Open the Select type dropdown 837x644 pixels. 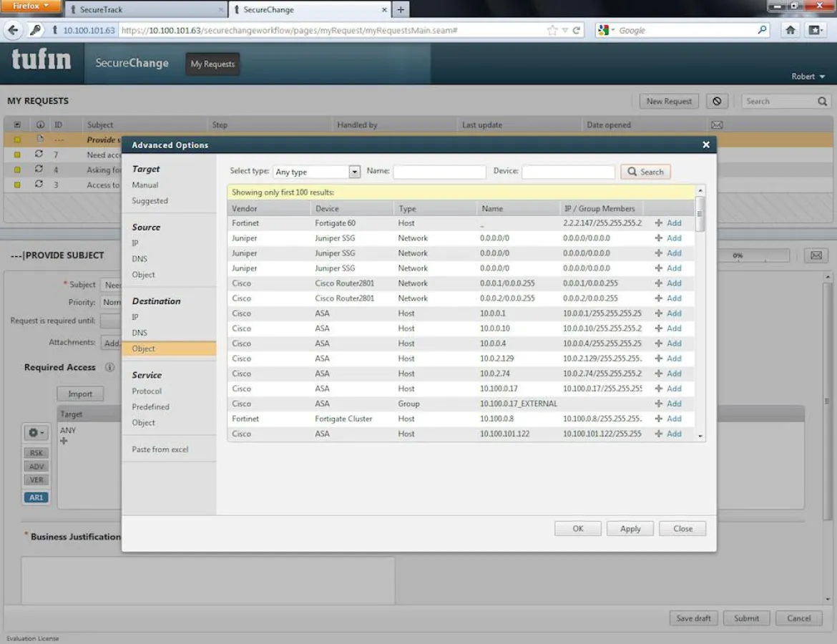(x=354, y=172)
